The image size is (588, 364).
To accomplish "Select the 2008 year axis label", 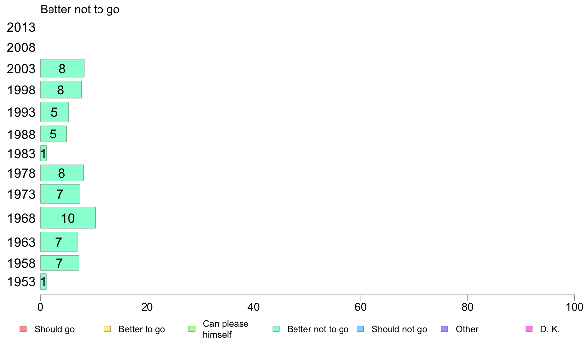I will 21,47.
